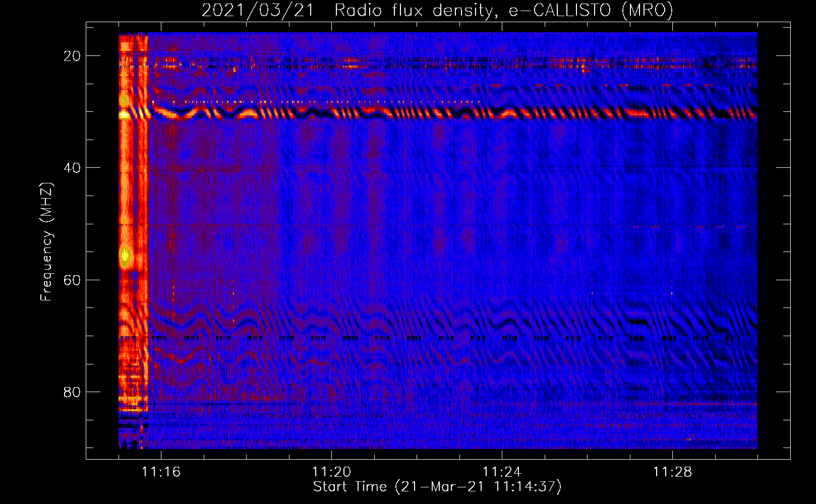
Task: Click the 11:20 time tick label
Action: (x=331, y=472)
